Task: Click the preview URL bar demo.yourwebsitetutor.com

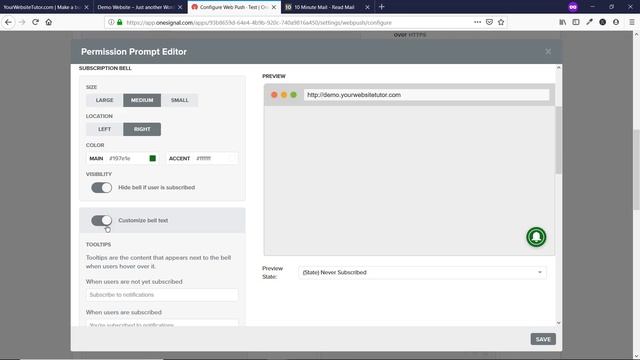Action: pyautogui.click(x=426, y=95)
